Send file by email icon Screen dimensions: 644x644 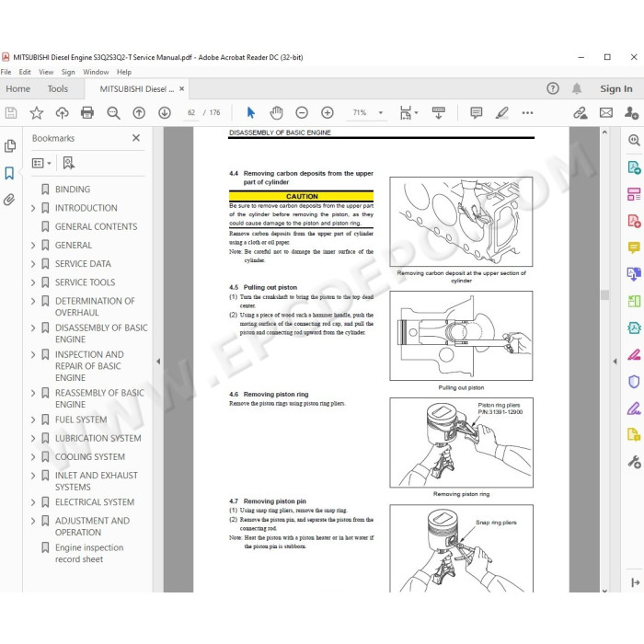pyautogui.click(x=605, y=112)
